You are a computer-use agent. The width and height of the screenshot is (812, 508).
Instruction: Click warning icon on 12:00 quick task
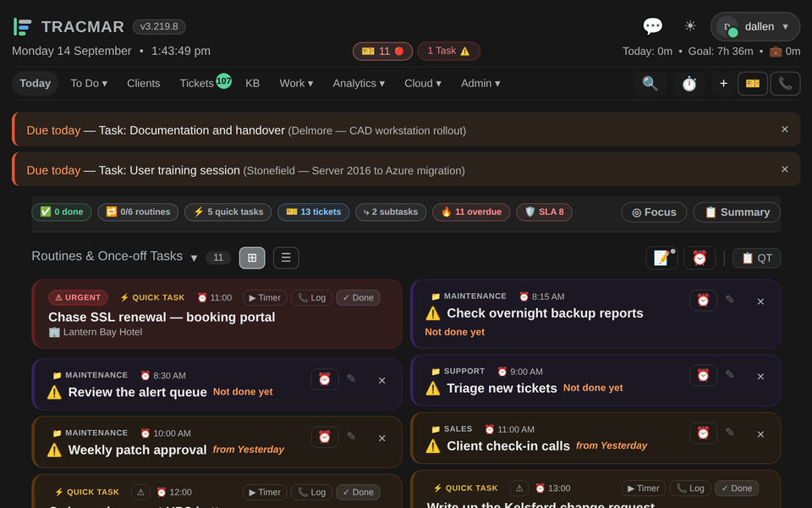[x=140, y=492]
